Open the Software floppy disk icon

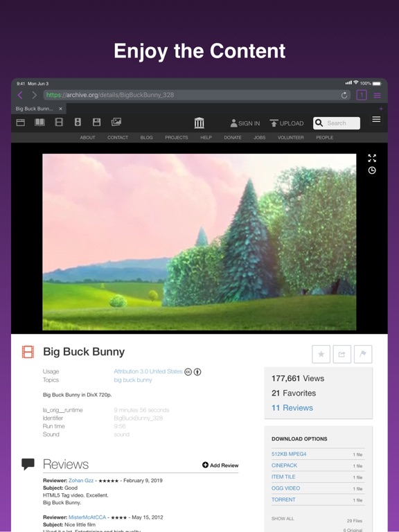pyautogui.click(x=97, y=122)
